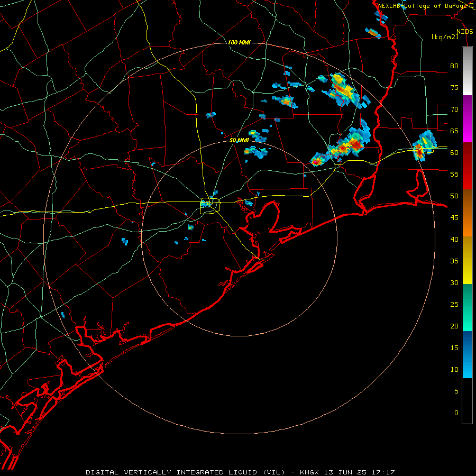Click the 0 value on the scale
476x476 pixels.
456,413
